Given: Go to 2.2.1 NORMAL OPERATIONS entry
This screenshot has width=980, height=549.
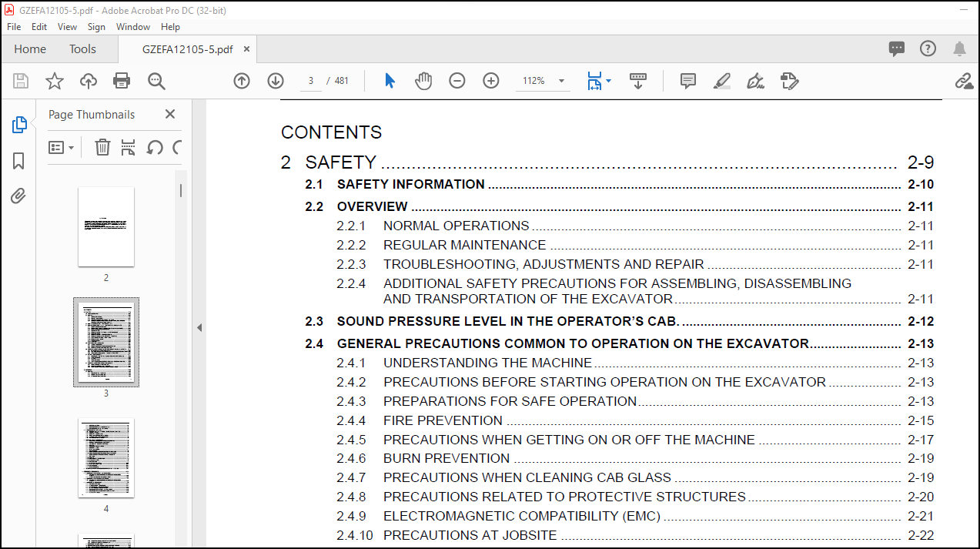Looking at the screenshot, I should (x=635, y=226).
